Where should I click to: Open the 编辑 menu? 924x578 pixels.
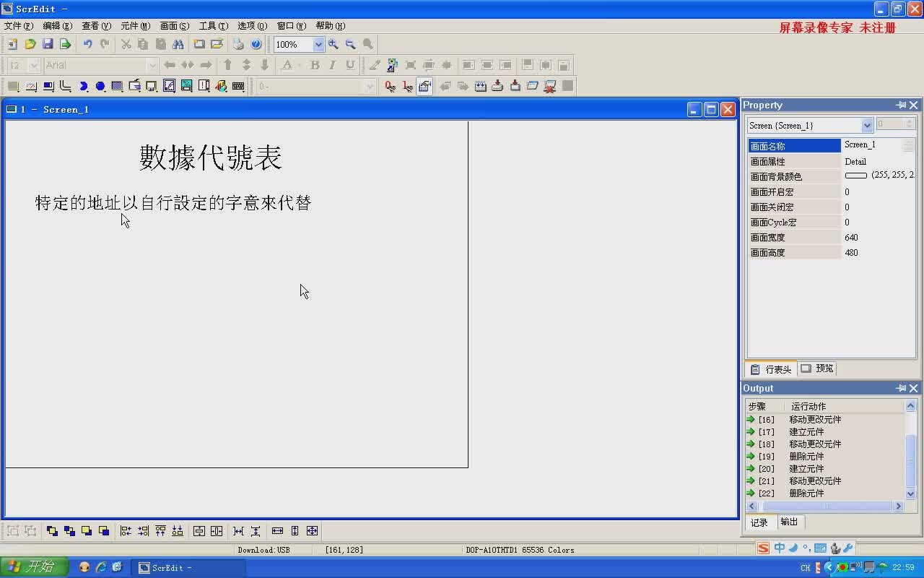58,26
